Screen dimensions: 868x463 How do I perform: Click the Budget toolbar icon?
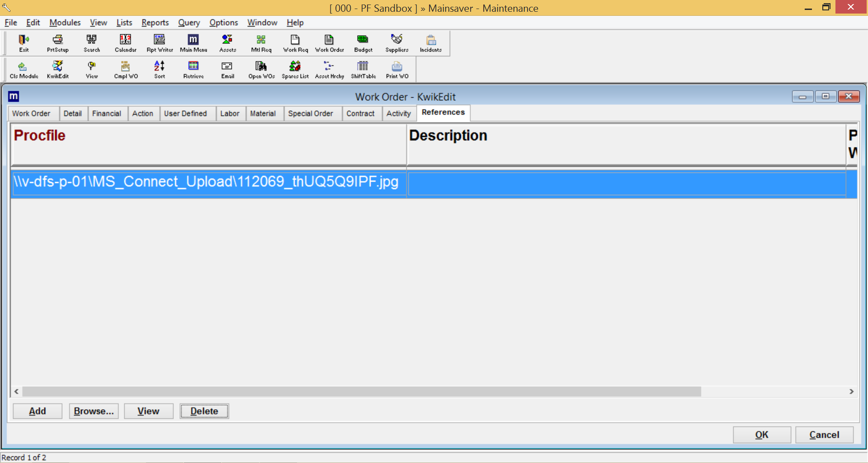(x=363, y=43)
